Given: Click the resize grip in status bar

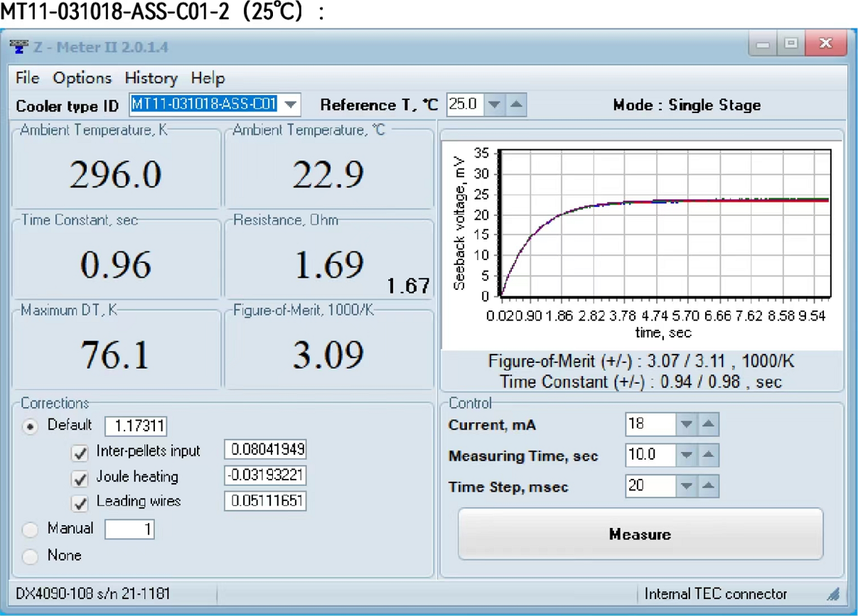Looking at the screenshot, I should click(832, 594).
